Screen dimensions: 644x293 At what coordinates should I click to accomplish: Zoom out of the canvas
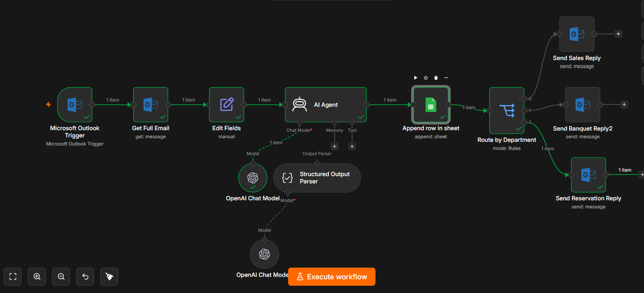[61, 276]
